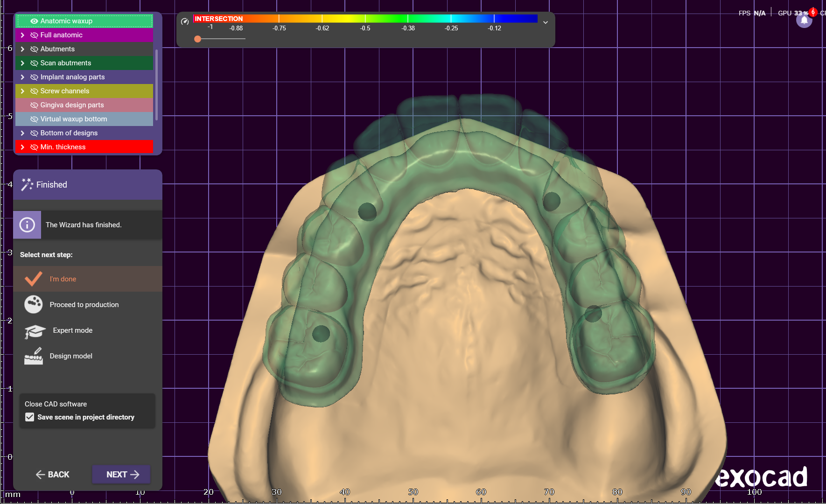The height and width of the screenshot is (504, 826).
Task: Click the I'm done checkmark icon
Action: [x=34, y=279]
